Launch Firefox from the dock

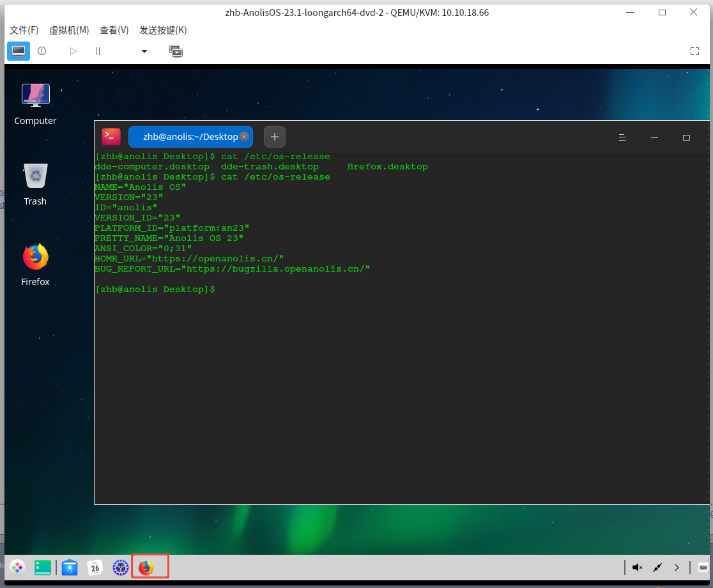pyautogui.click(x=146, y=567)
